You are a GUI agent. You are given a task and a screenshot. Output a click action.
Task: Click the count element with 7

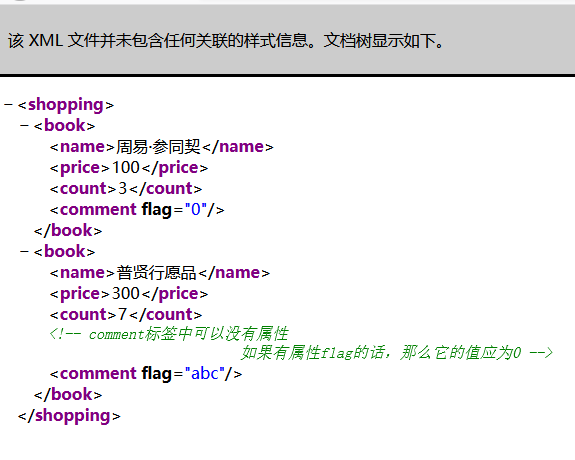(x=126, y=315)
